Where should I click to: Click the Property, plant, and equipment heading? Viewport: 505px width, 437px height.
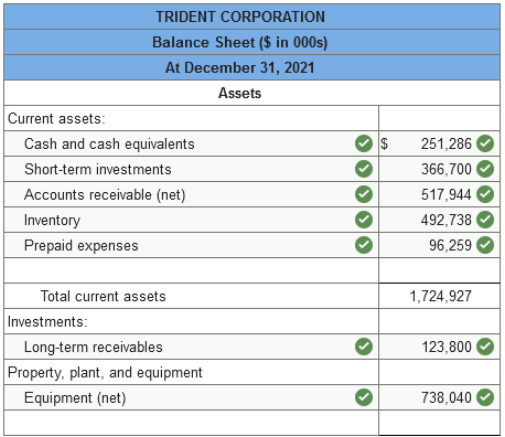point(105,372)
